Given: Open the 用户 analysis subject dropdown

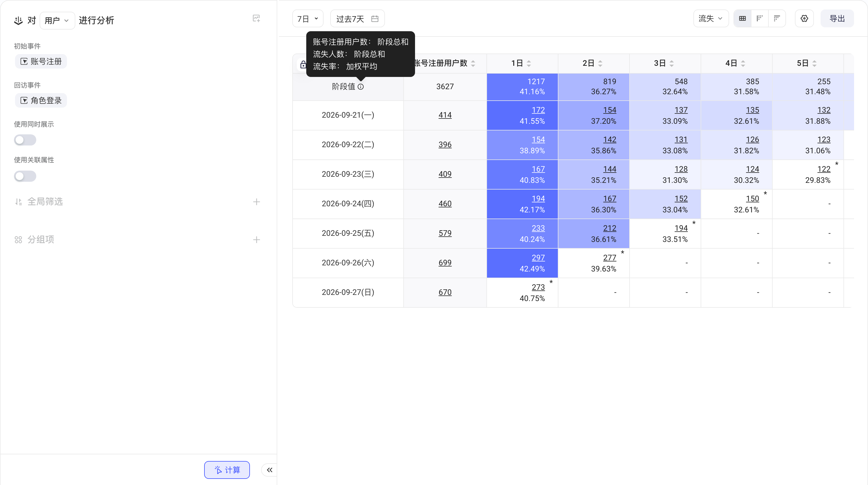Looking at the screenshot, I should pos(57,21).
